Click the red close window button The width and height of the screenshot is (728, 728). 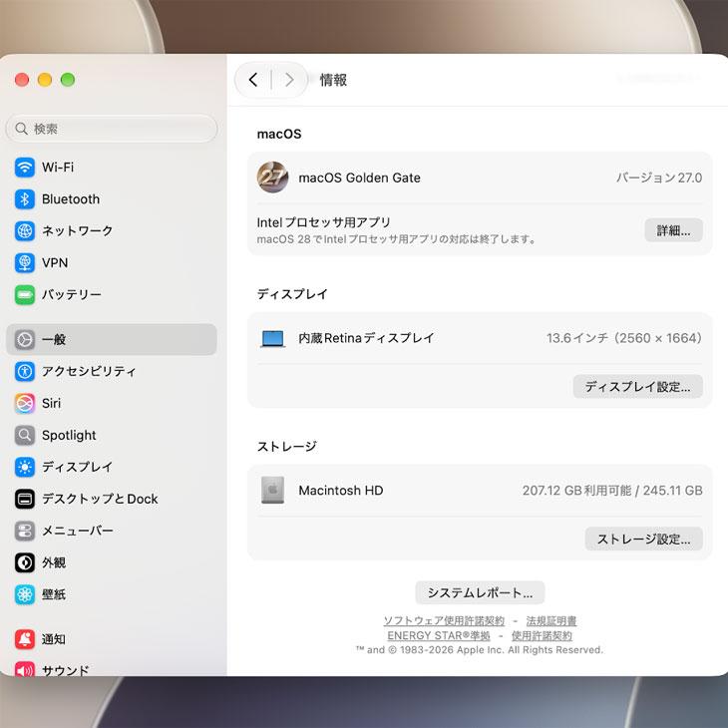pos(22,80)
